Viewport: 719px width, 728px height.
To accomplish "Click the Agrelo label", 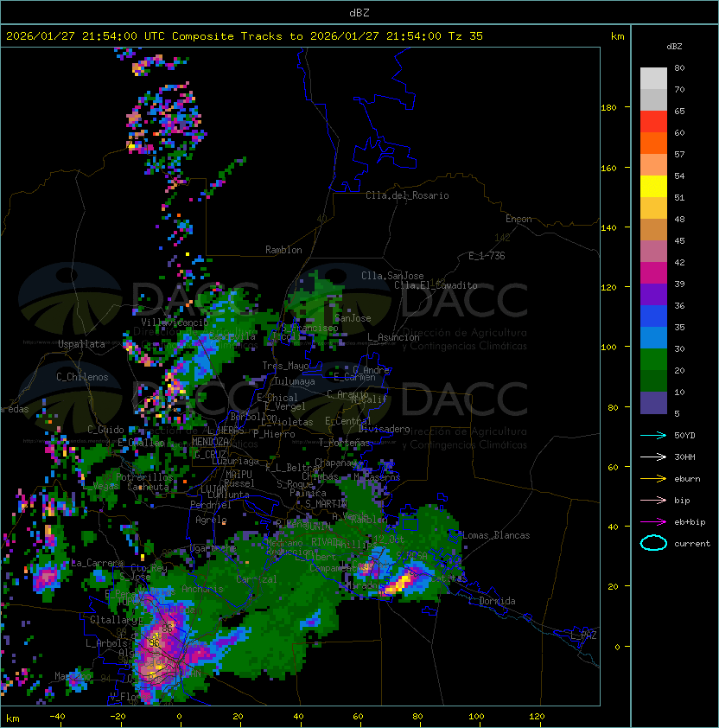I will (211, 520).
